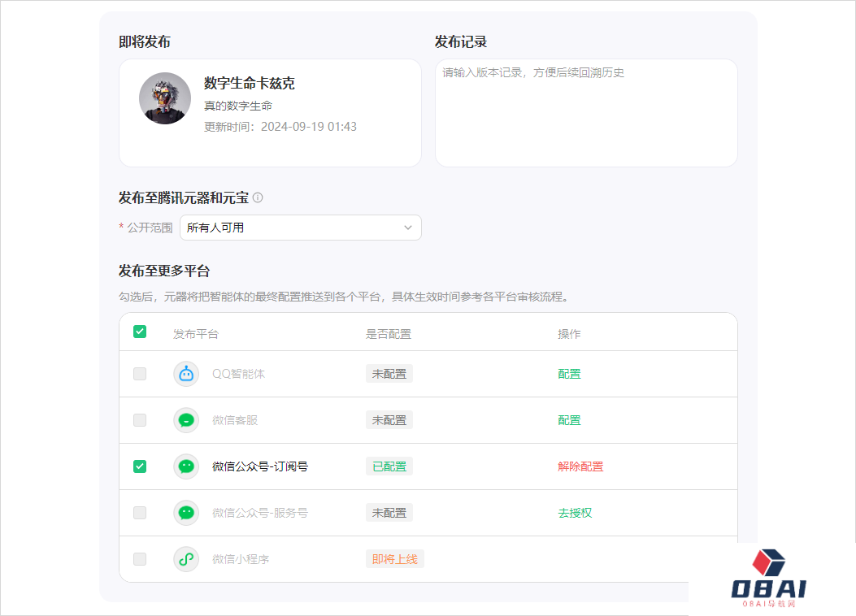
Task: Click 解除配置 for 微信公众号-订阅号
Action: coord(580,466)
